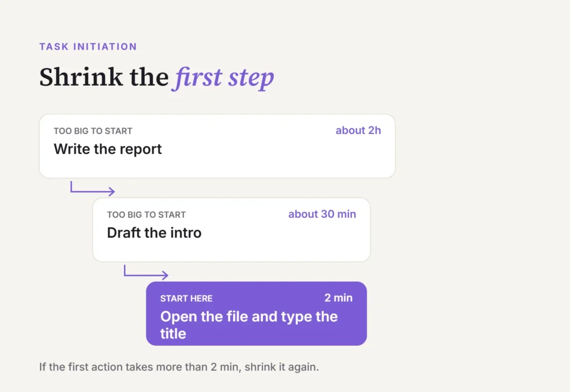The height and width of the screenshot is (392, 570).
Task: Click the '2 min' estimate in purple card
Action: [x=338, y=298]
